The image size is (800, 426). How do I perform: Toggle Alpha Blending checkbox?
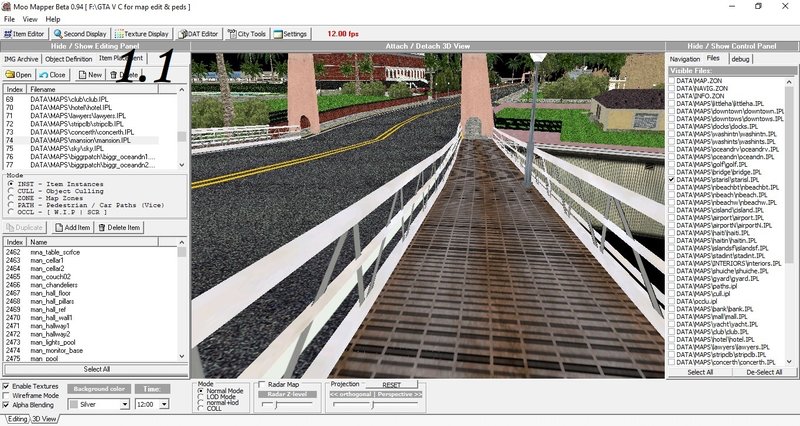tap(6, 405)
